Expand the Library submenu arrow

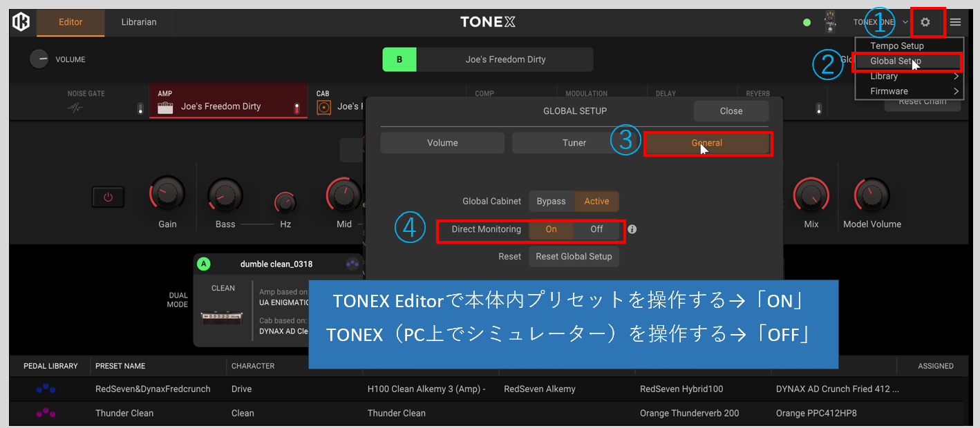click(x=957, y=76)
